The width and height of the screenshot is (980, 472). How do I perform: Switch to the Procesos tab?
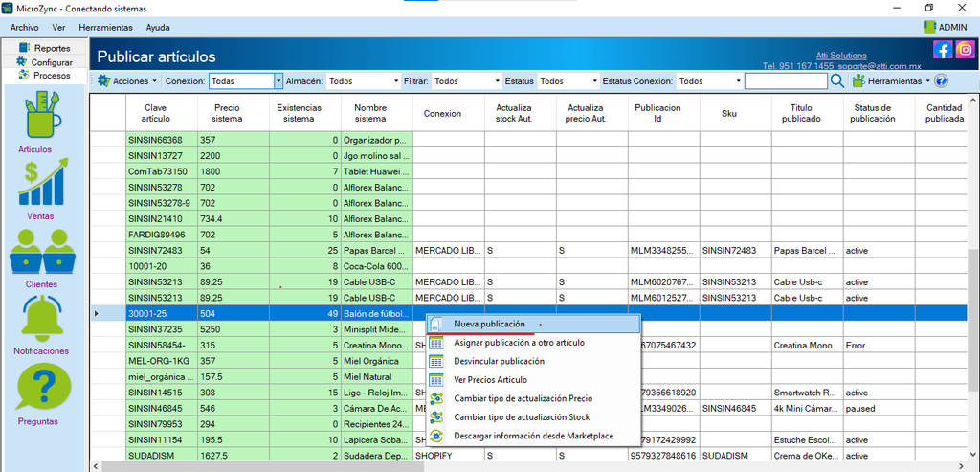pyautogui.click(x=44, y=75)
